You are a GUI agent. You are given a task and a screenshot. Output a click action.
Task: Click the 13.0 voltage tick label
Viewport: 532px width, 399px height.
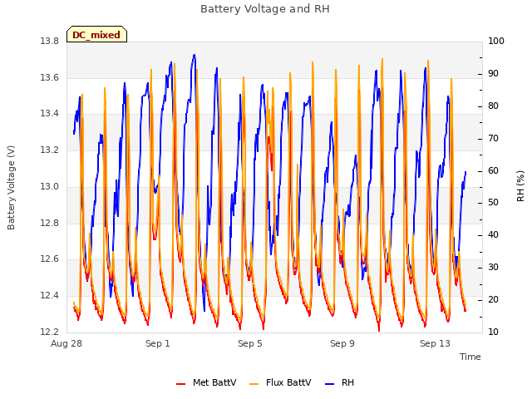tap(50, 186)
